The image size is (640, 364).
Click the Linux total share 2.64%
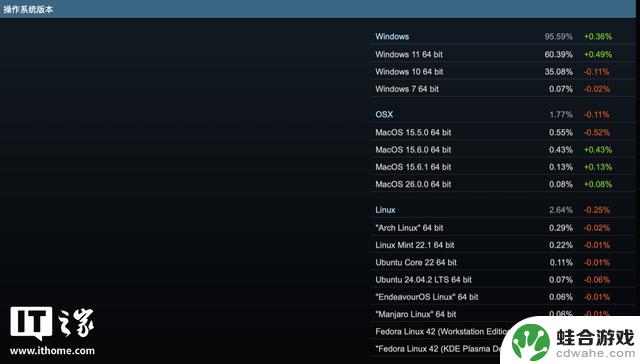[561, 210]
